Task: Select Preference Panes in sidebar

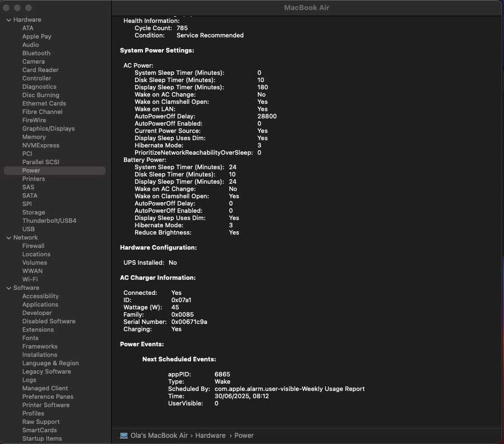Action: [48, 397]
